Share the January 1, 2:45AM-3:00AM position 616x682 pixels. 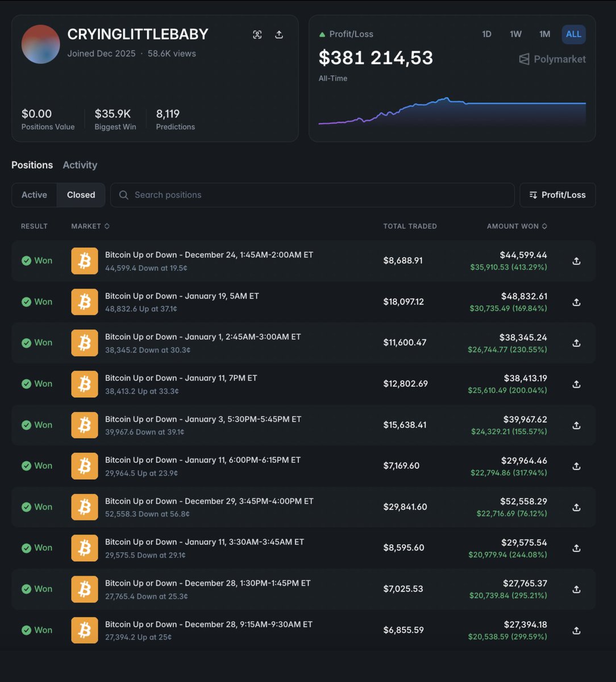click(576, 343)
